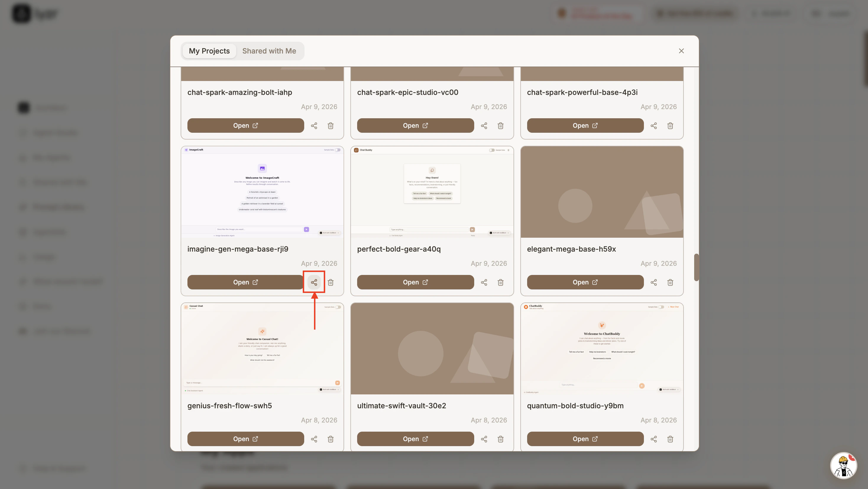Share the chat-spark-epic-studio-vc00 project
868x489 pixels.
(x=484, y=125)
